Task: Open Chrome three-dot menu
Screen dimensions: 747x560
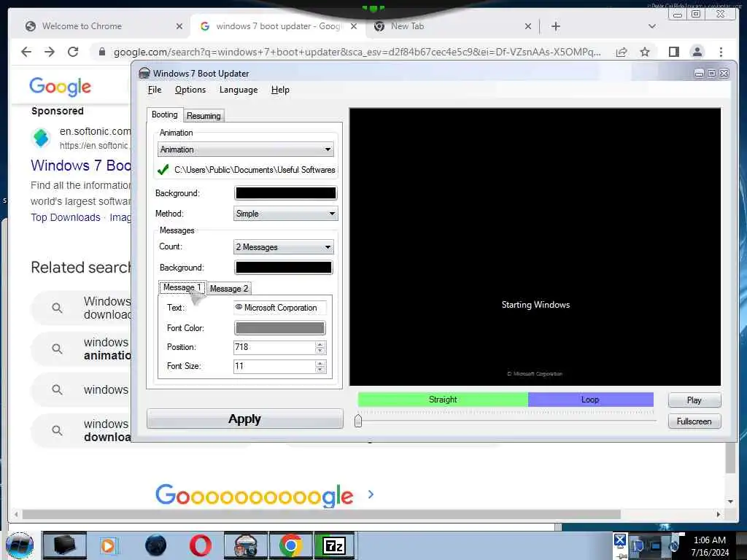Action: [721, 52]
